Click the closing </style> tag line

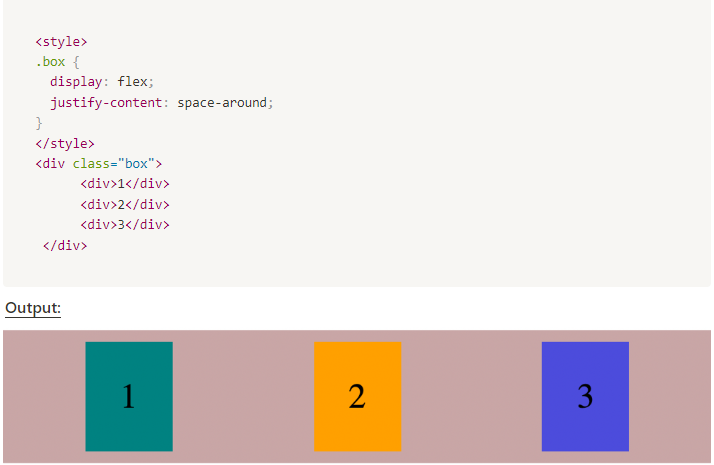[x=65, y=143]
